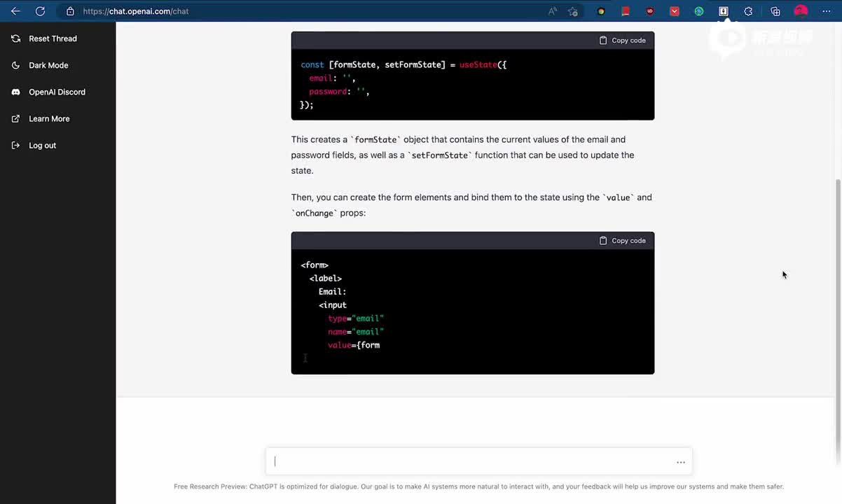Open the browser Extensions puzzle icon
This screenshot has height=504, width=842.
point(748,11)
